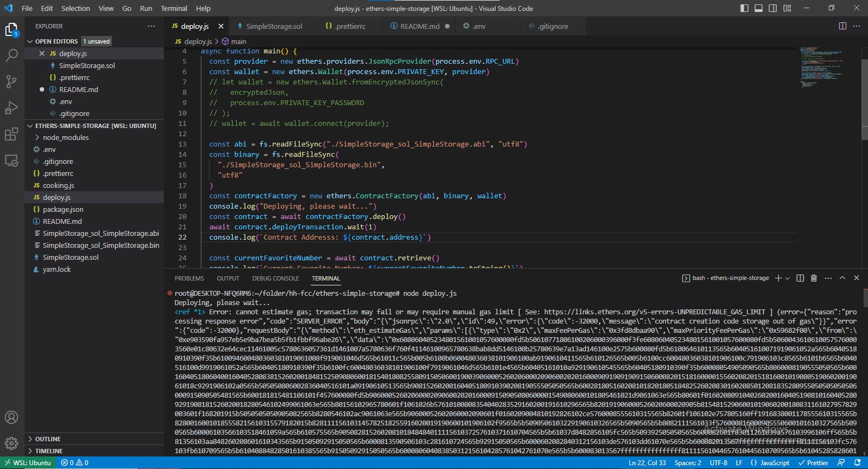Open the new terminal launch profile dropdown
Viewport: 868px width, 469px height.
click(x=787, y=278)
